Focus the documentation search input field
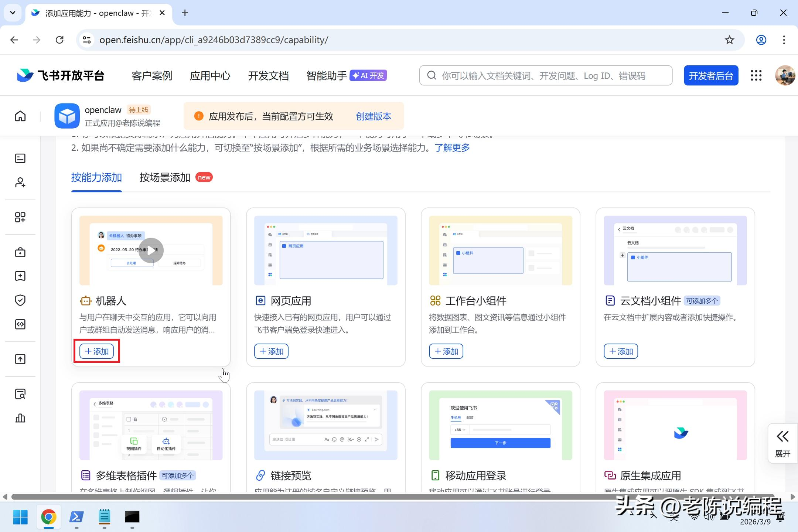 (x=550, y=76)
